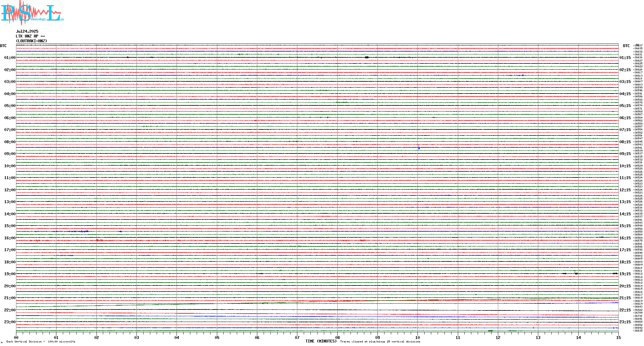Select the 08:00 hour label
The height and width of the screenshot is (346, 644).
(10, 142)
